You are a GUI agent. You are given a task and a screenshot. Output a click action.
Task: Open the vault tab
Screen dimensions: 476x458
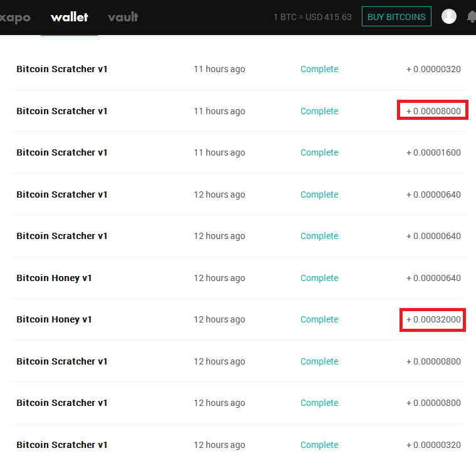[123, 17]
